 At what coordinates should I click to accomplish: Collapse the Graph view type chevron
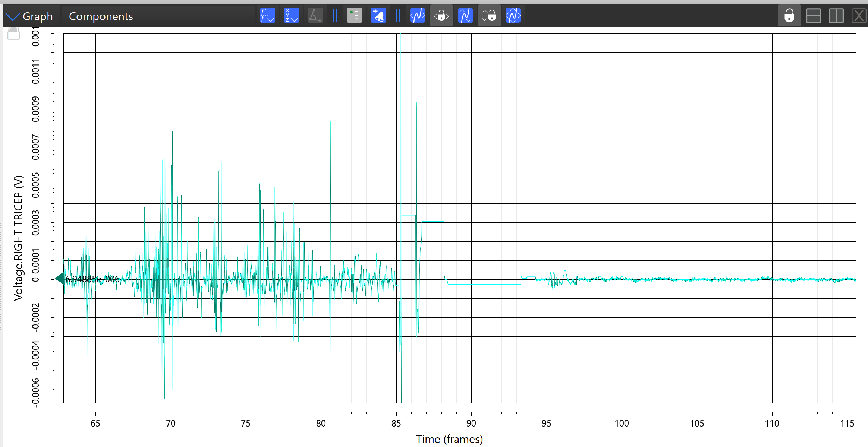pos(12,16)
